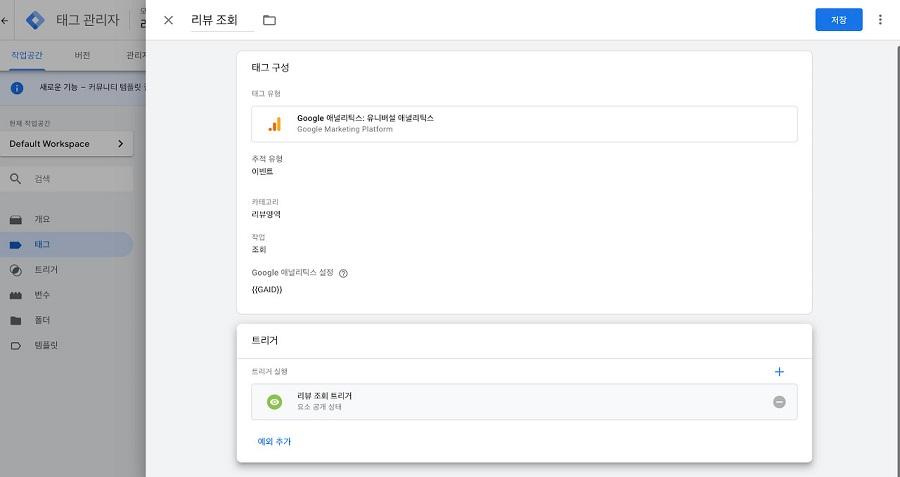Viewport: 900px width, 477px height.
Task: Expand the Default Workspace selector
Action: [67, 144]
